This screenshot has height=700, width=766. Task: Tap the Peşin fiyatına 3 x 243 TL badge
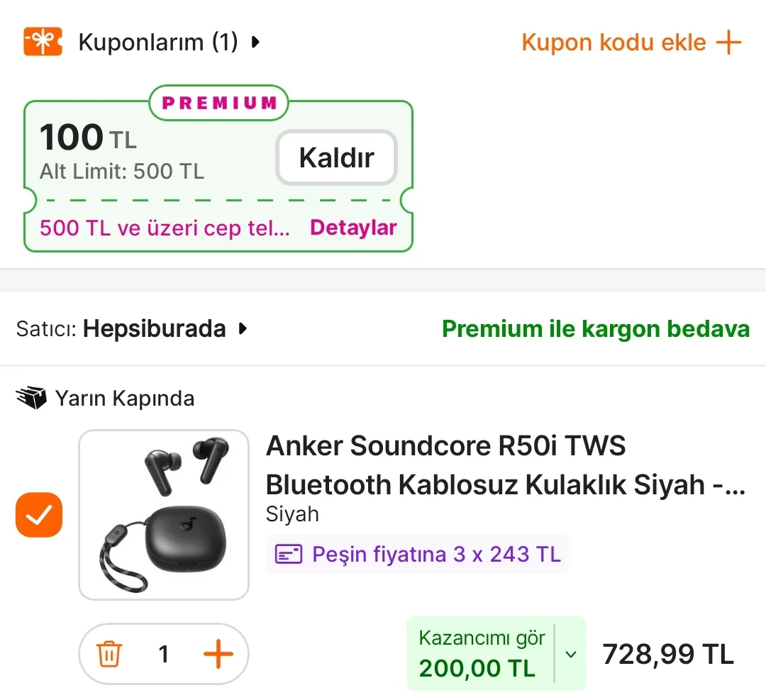(436, 554)
